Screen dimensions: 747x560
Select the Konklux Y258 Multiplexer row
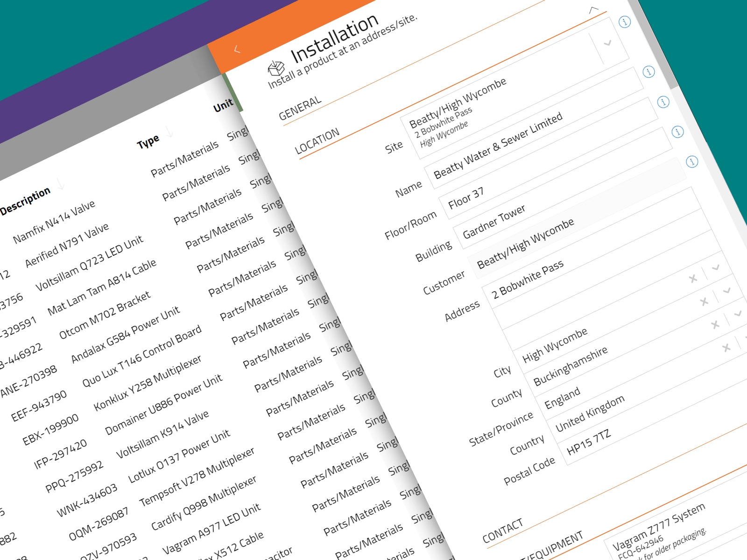point(148,383)
